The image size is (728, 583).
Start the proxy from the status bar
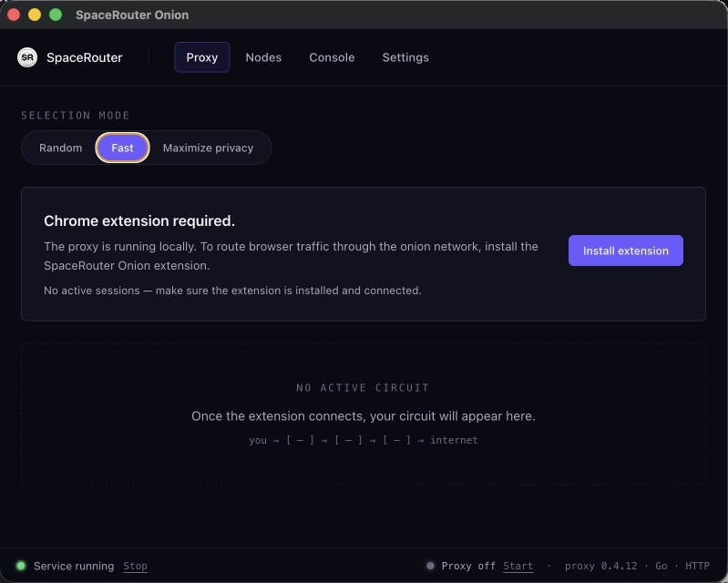click(518, 566)
